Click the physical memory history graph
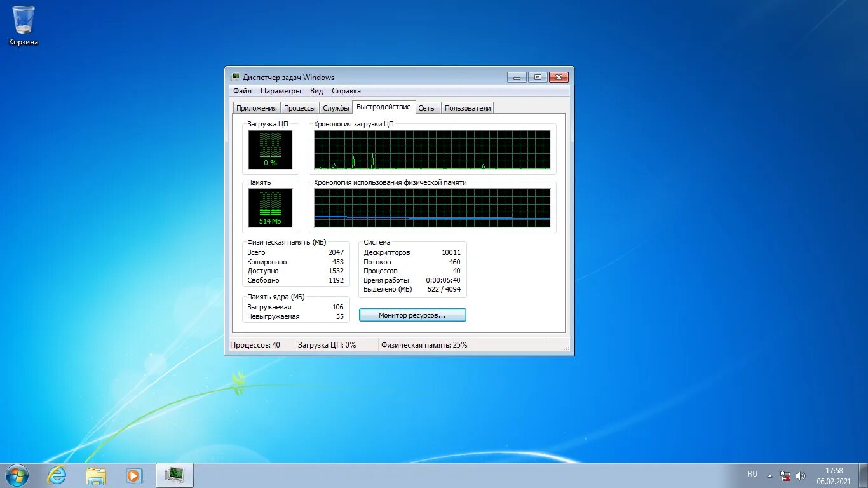The width and height of the screenshot is (868, 488). coord(432,208)
